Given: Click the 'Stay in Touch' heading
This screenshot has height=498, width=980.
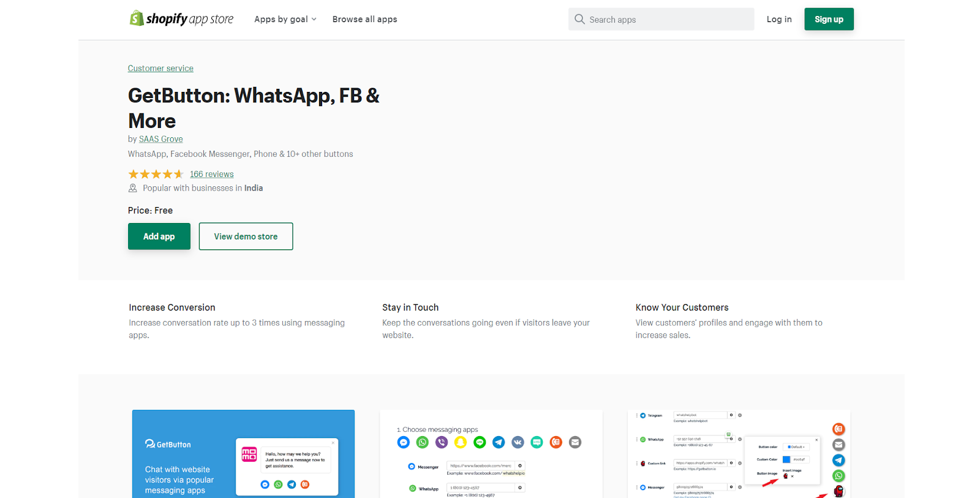Looking at the screenshot, I should pos(410,307).
